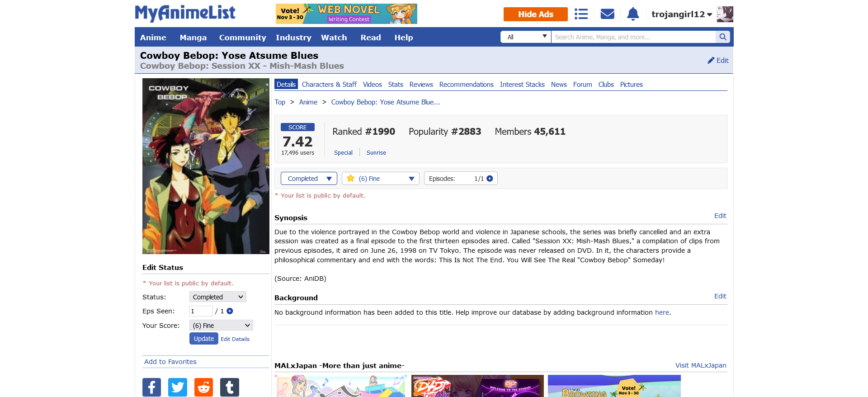Click the Update button
Image resolution: width=868 pixels, height=397 pixels.
tap(204, 339)
